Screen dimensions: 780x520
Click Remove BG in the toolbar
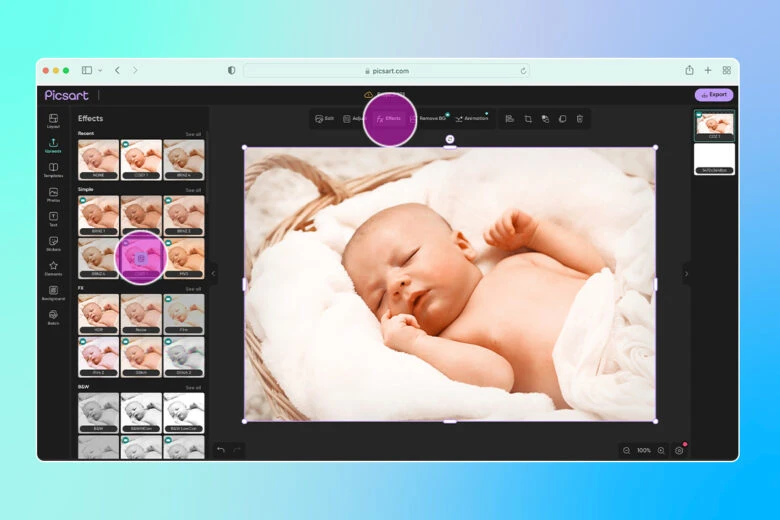[x=428, y=119]
